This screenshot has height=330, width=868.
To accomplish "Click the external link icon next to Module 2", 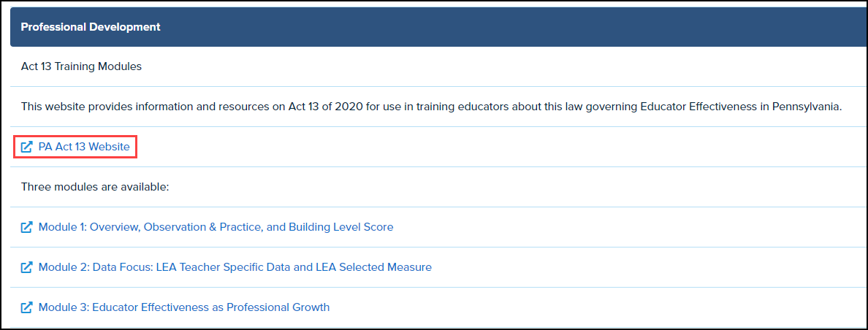I will click(x=26, y=267).
